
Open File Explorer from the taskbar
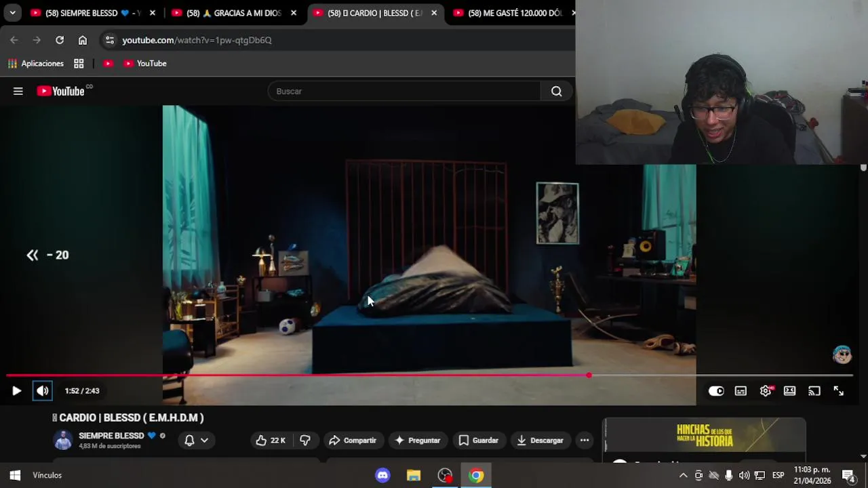(414, 475)
